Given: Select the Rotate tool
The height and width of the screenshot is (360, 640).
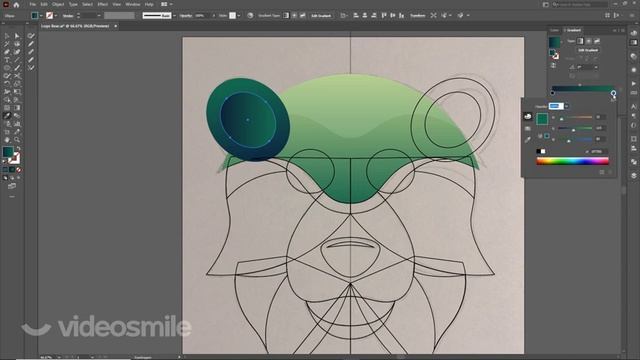Looking at the screenshot, I should click(x=7, y=84).
